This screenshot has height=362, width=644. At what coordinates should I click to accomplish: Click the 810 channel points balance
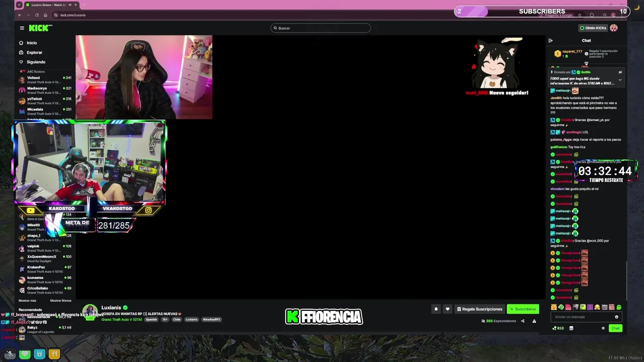pyautogui.click(x=558, y=328)
